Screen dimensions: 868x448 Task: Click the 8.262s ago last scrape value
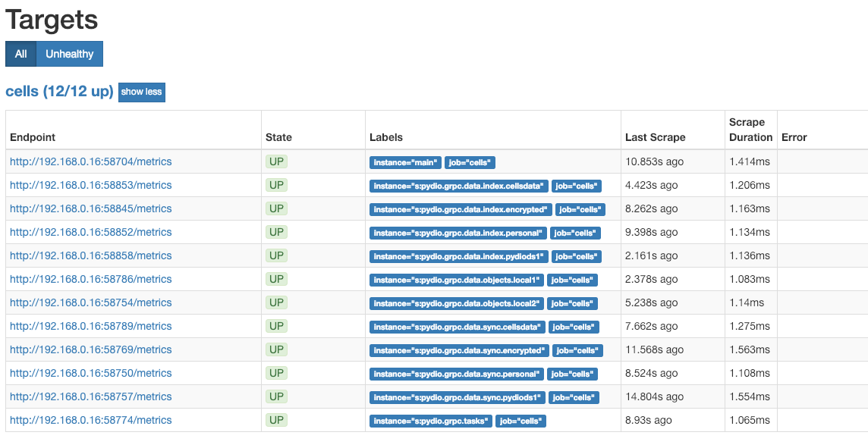pyautogui.click(x=652, y=208)
